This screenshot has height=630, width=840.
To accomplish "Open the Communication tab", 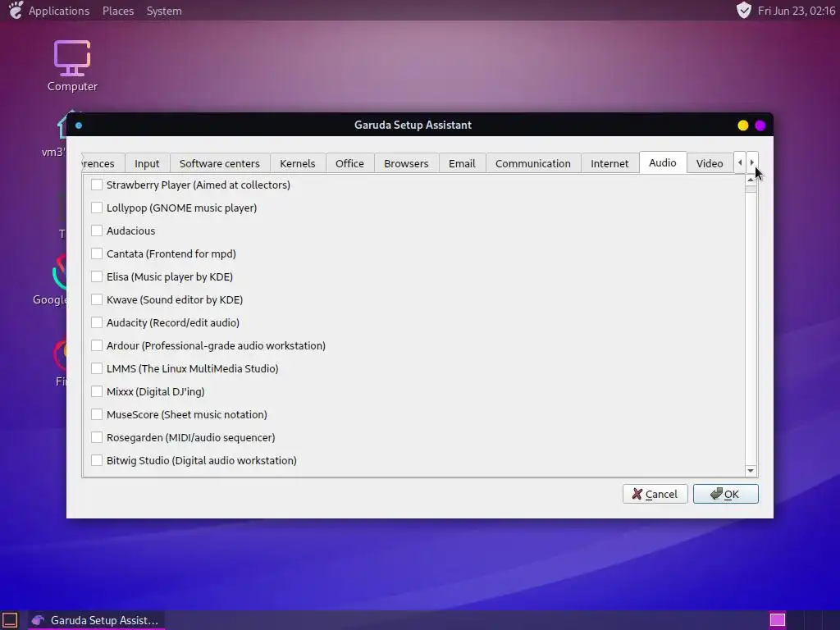I will coord(533,163).
